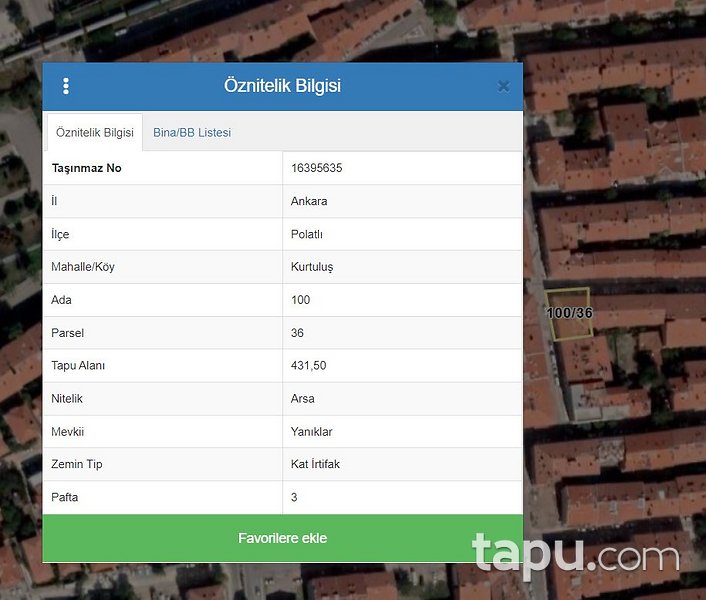
Task: Select the Yanıklar value in the Mevkii row
Action: click(311, 432)
